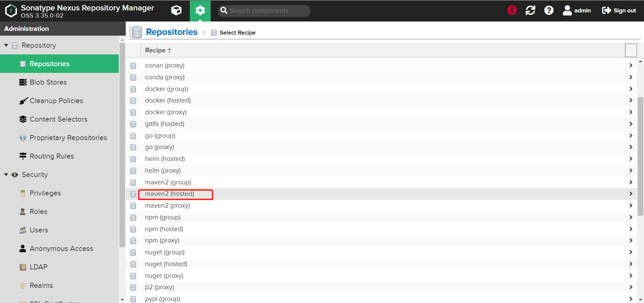
Task: Expand the helm (hosted) recipe chevron
Action: point(631,159)
